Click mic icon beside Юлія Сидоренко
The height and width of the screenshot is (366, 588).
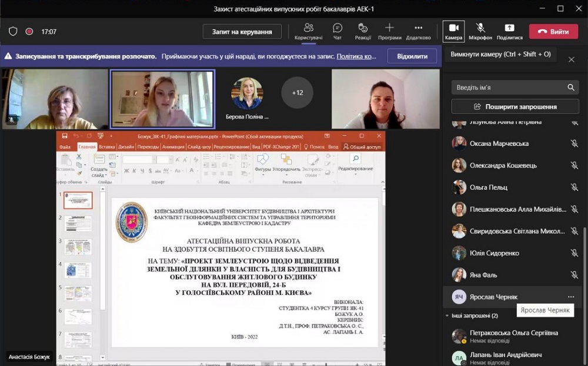[x=574, y=253]
